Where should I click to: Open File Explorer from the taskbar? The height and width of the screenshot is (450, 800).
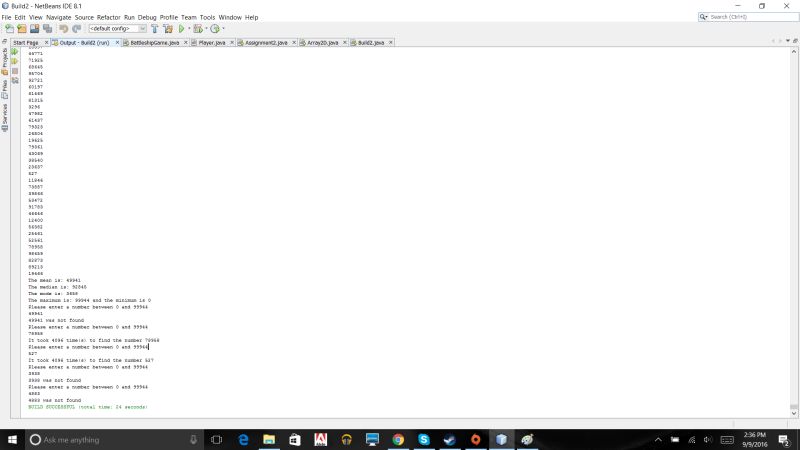click(269, 439)
